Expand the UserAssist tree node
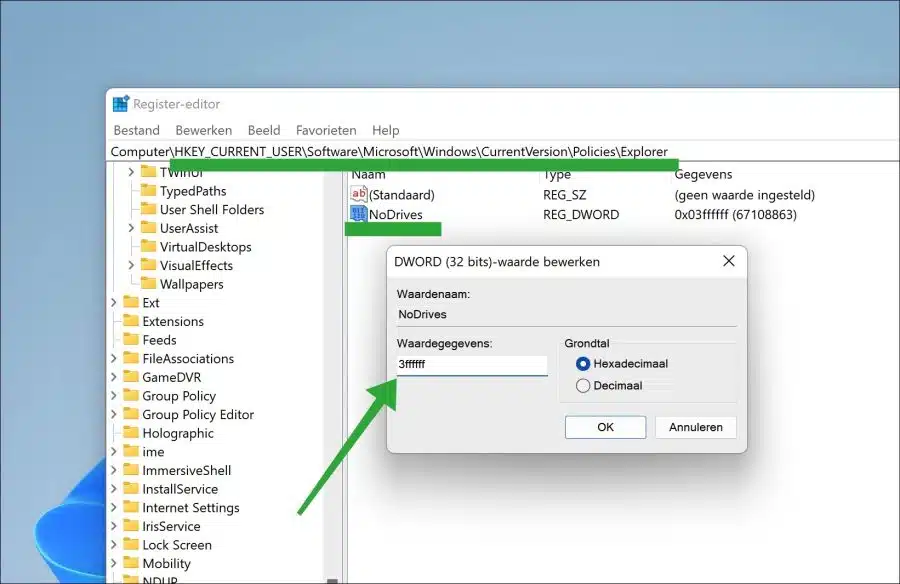 tap(131, 228)
